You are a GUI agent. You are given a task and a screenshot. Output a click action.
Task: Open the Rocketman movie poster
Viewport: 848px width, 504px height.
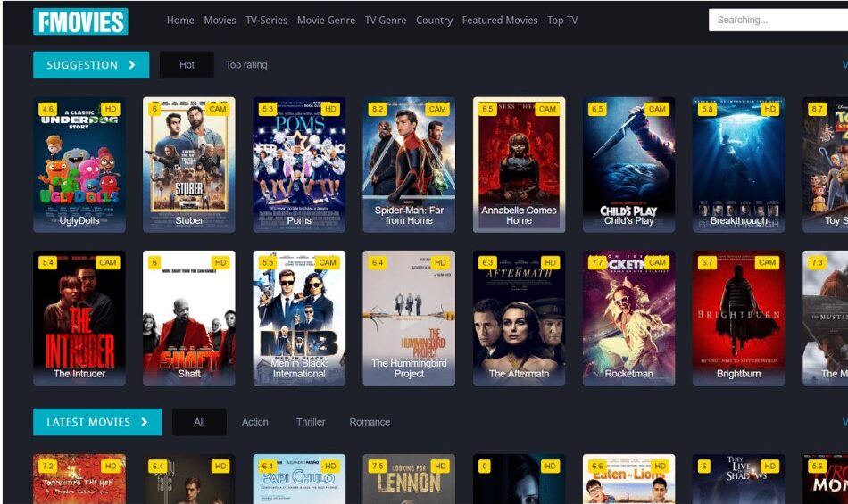point(628,318)
